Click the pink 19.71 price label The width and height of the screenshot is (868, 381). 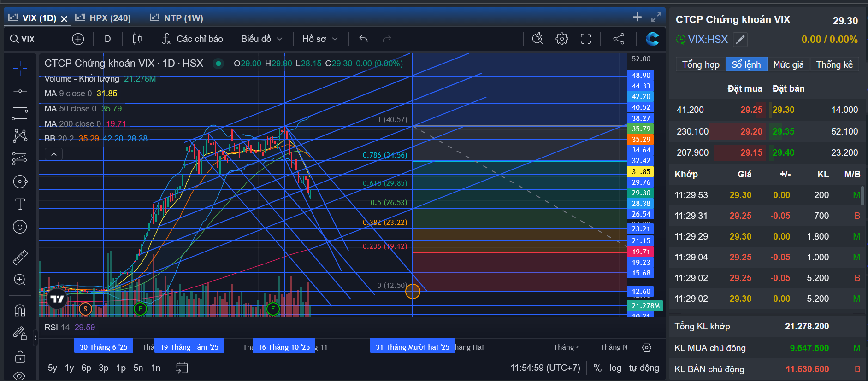[x=641, y=252]
